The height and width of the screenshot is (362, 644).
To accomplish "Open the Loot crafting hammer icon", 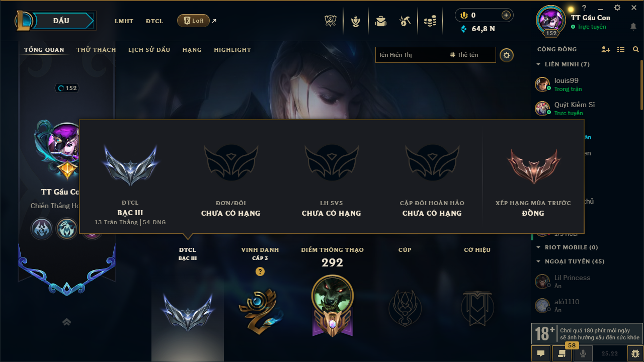I will (405, 21).
